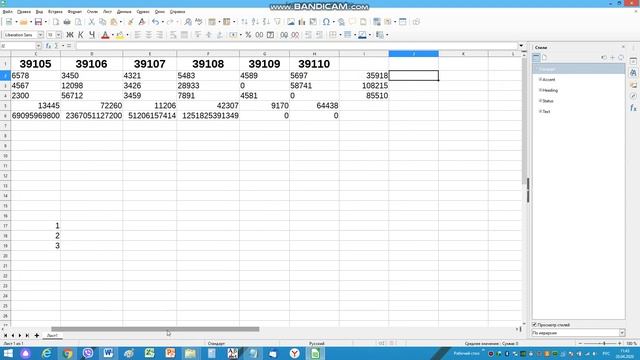Screen dimensions: 640x360
Task: Open background color dropdown arrow
Action: click(127, 35)
